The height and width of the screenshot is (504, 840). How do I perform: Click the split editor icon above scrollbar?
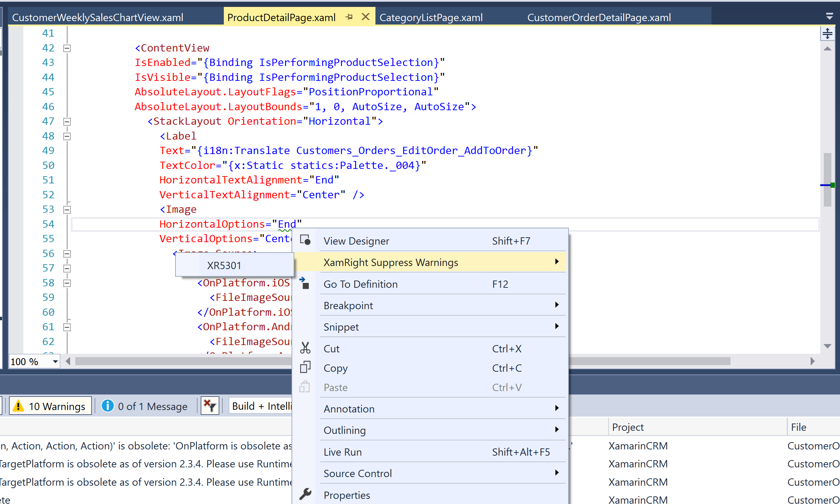pos(827,34)
